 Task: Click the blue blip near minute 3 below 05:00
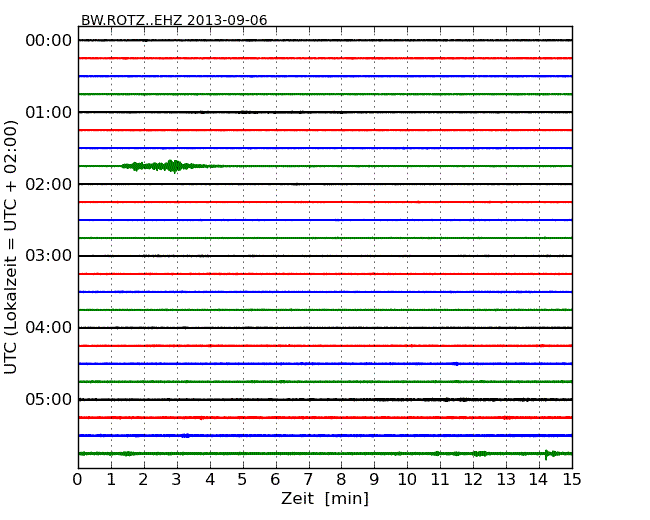[x=186, y=435]
